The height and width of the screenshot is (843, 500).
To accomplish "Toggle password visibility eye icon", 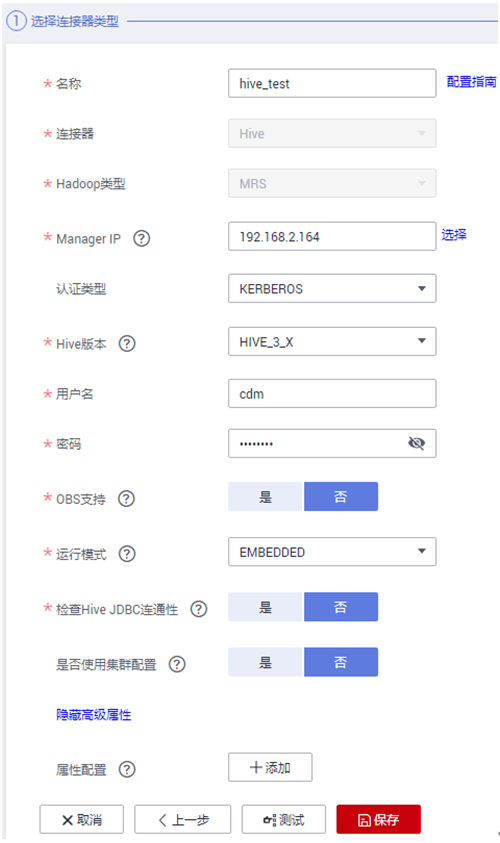I will click(x=416, y=443).
